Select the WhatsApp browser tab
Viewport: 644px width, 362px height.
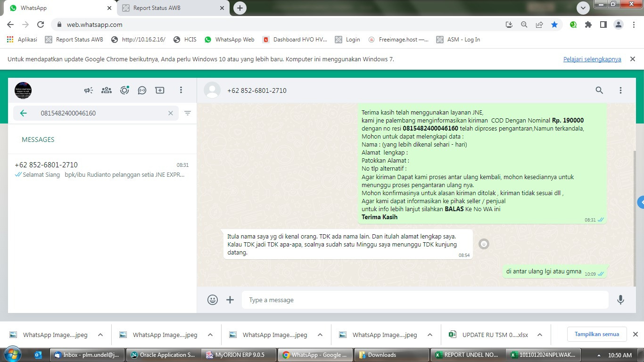[60, 8]
